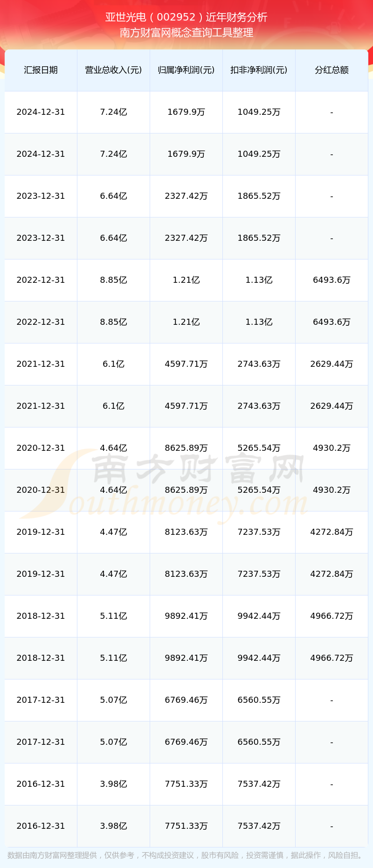Click the 汇报日期 column header
373x868 pixels.
41,70
